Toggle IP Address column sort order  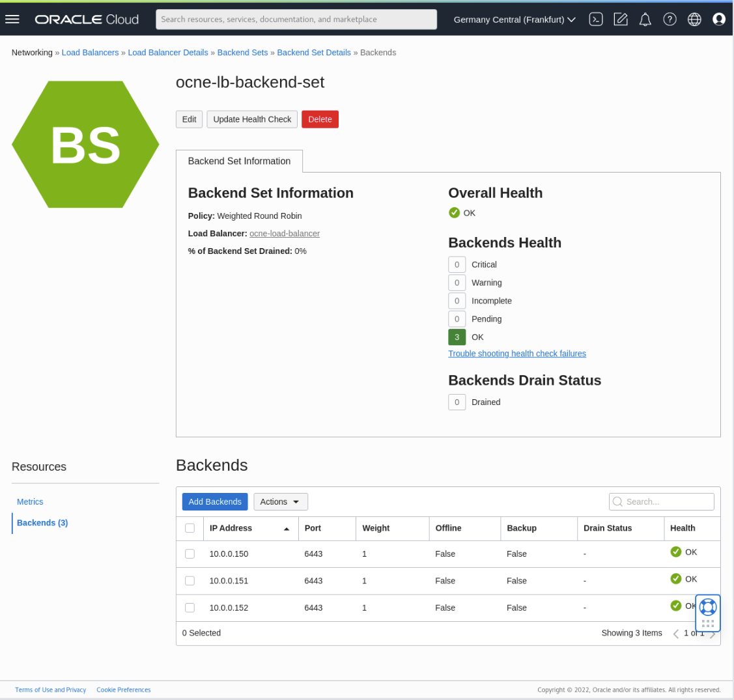(287, 529)
